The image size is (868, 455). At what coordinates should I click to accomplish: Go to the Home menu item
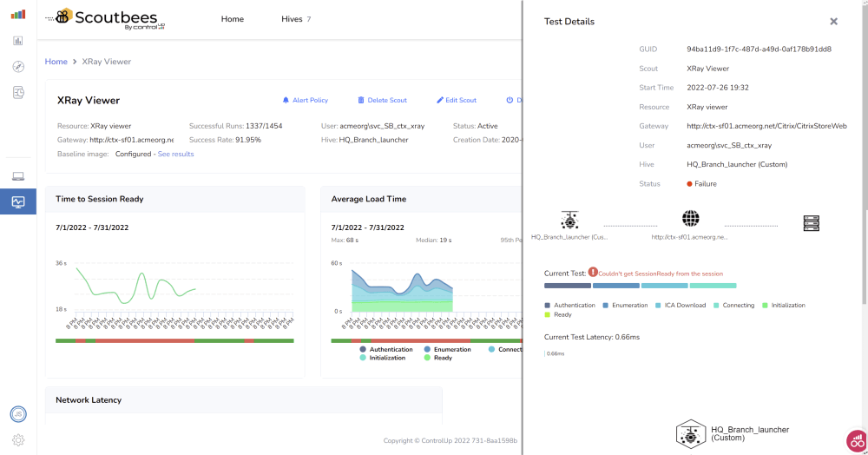(233, 19)
